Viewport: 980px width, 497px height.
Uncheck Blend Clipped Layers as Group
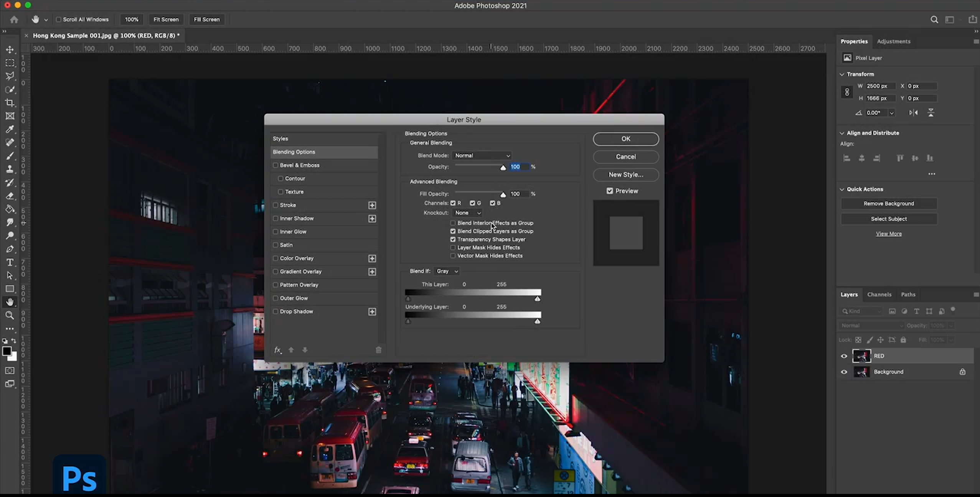click(x=453, y=231)
